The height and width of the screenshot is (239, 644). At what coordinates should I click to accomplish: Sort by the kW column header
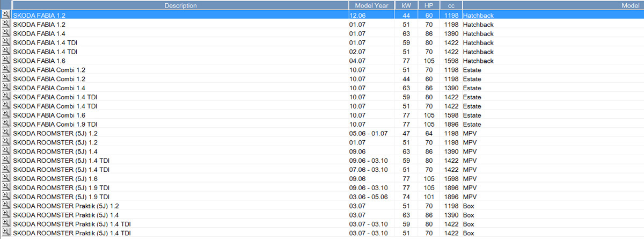pos(406,5)
